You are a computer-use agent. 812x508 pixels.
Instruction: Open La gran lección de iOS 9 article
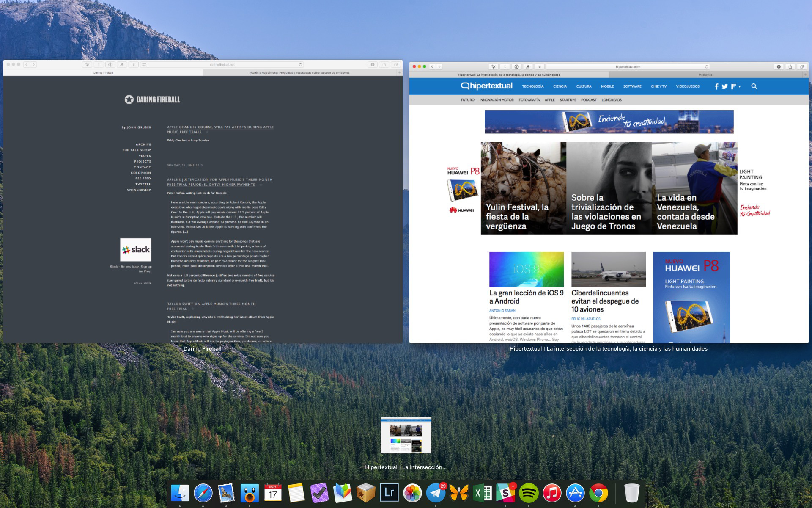(527, 297)
